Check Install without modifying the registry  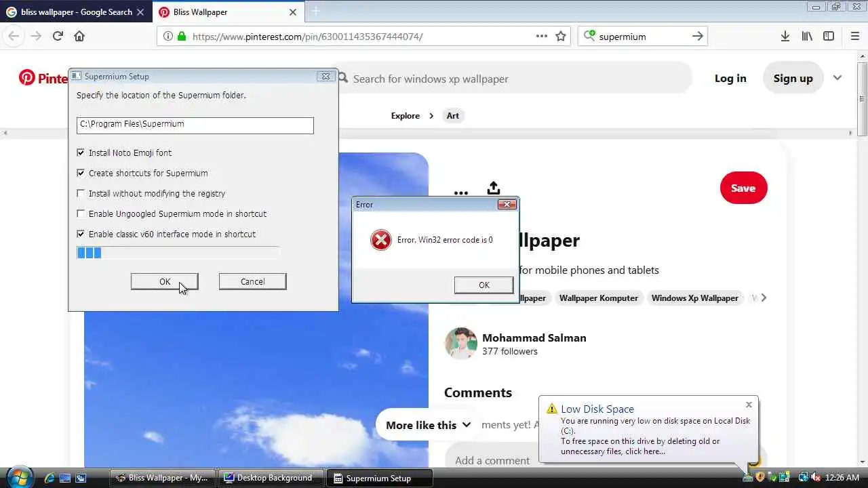(81, 193)
